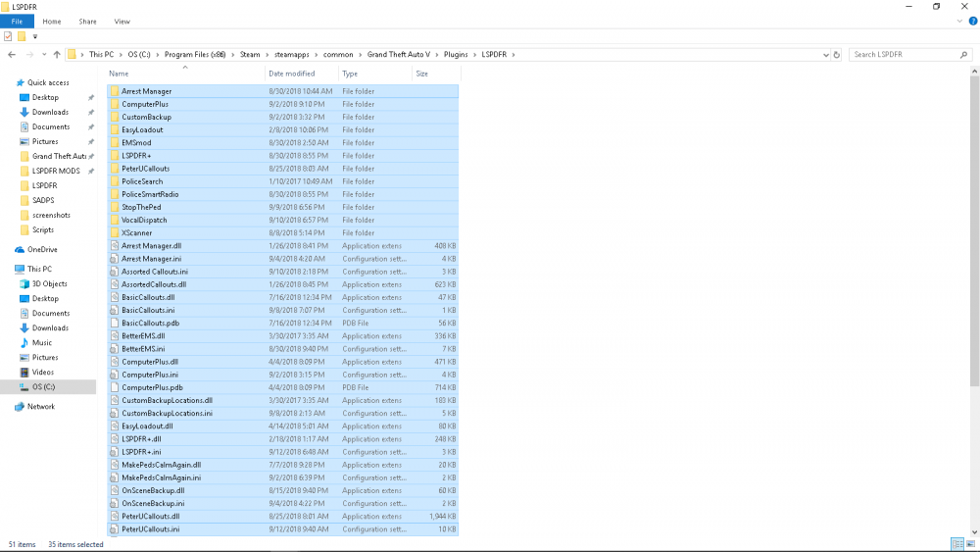Click the search magnifier icon
Image resolution: width=980 pixels, height=552 pixels.
(963, 55)
